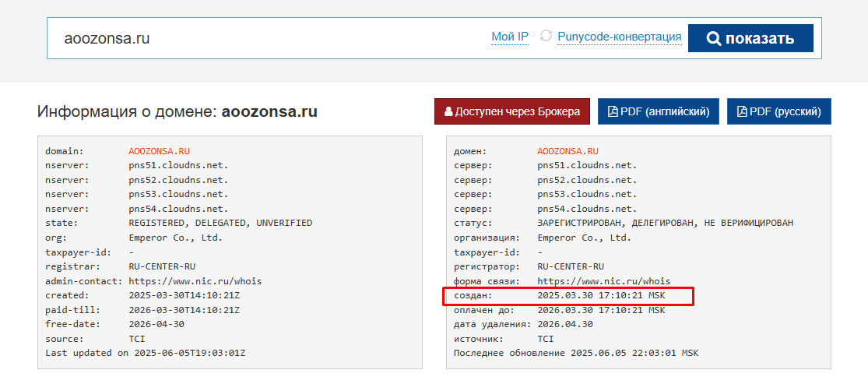Screen dimensions: 868x384
Task: Select the heading Информация о домене: aoozonsa.ru
Action: (177, 111)
